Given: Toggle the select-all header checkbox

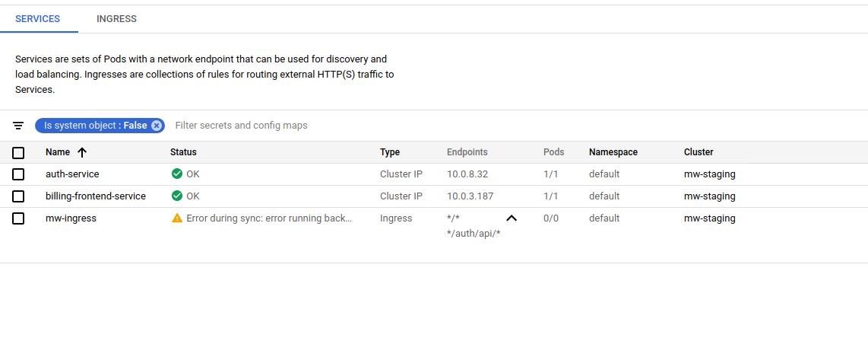Looking at the screenshot, I should 18,152.
